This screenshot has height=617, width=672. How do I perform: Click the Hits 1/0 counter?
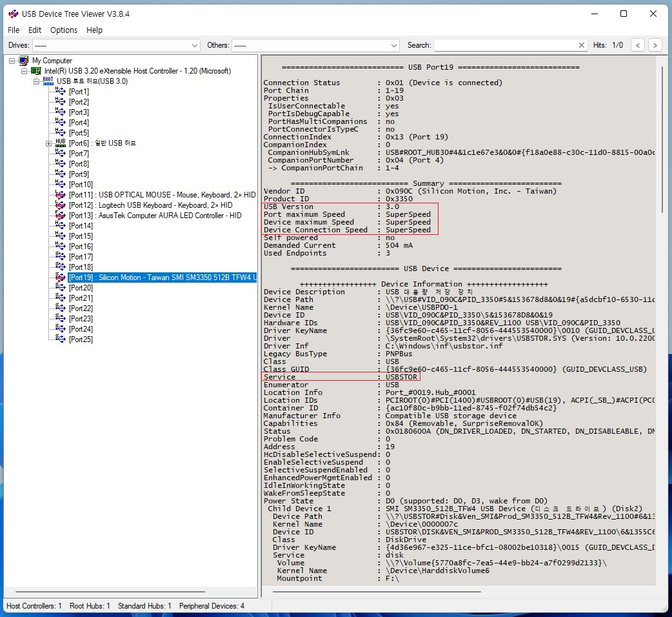tap(608, 45)
